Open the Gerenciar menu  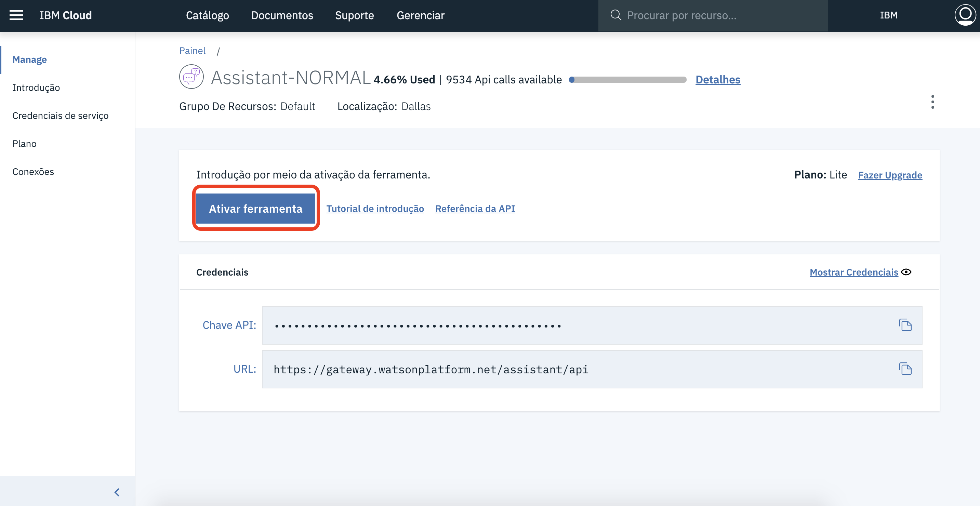[x=420, y=15]
